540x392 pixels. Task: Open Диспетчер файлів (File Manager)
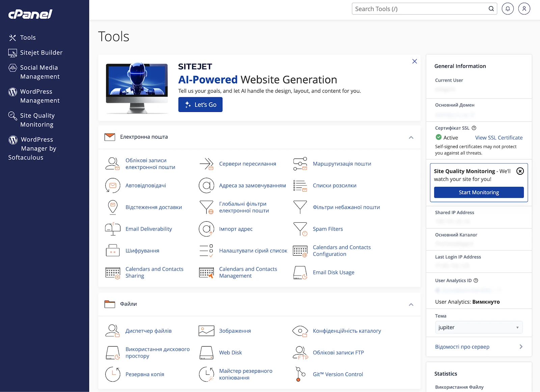point(148,331)
